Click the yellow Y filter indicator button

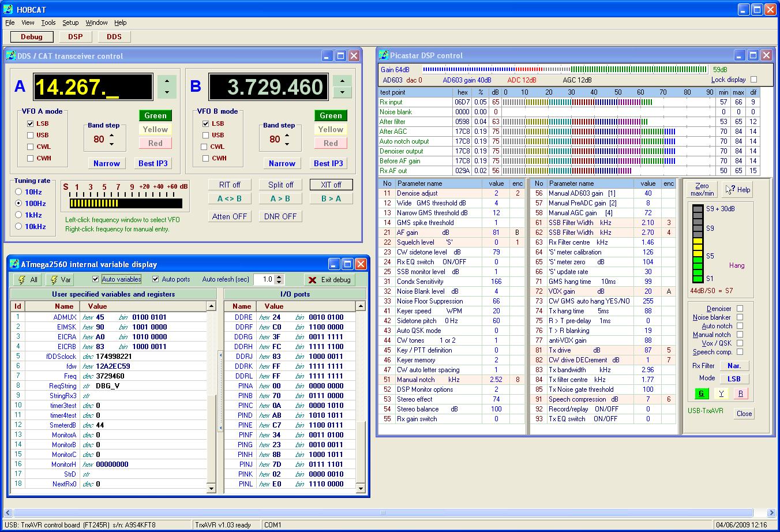pos(721,394)
